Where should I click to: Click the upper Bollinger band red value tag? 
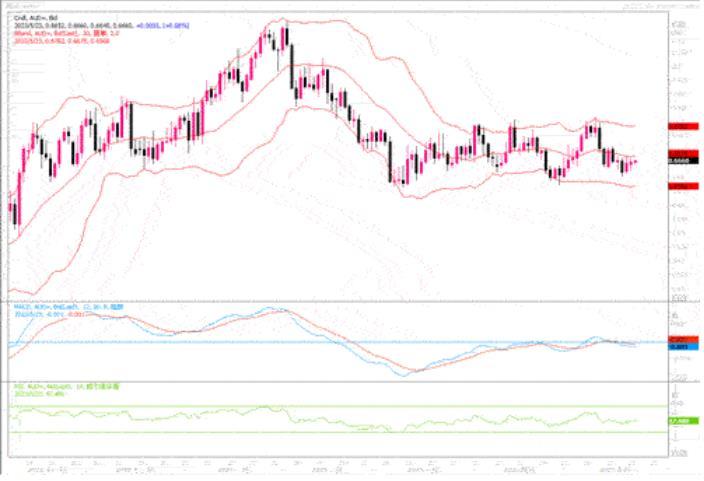point(683,127)
